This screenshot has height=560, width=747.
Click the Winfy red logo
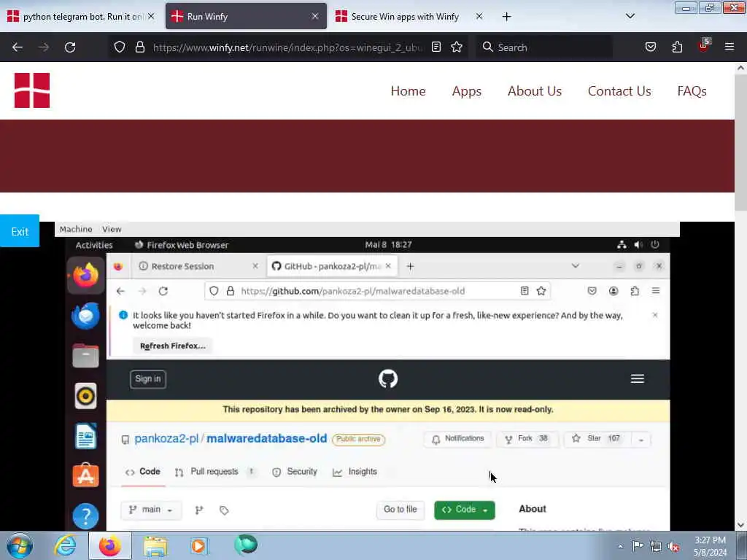[32, 90]
